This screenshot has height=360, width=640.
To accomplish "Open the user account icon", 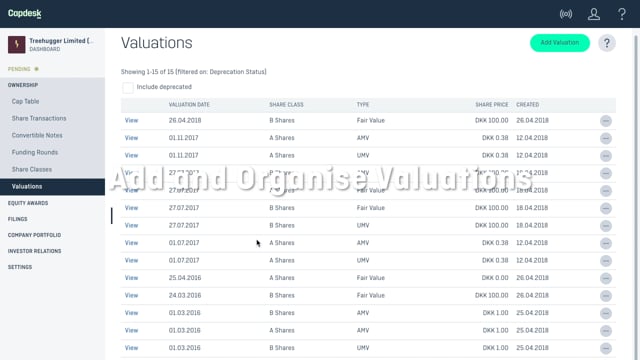I will coord(593,14).
